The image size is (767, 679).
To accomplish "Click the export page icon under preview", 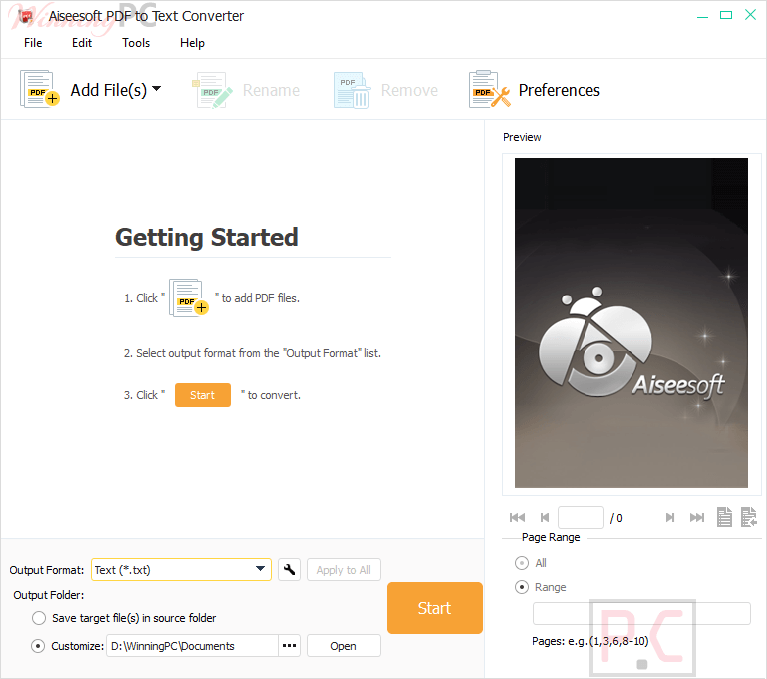I will [748, 517].
